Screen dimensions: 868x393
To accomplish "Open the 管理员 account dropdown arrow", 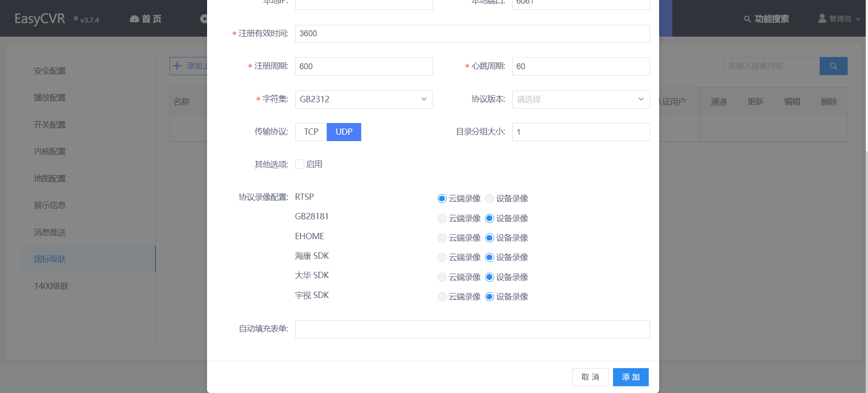I will tap(858, 19).
